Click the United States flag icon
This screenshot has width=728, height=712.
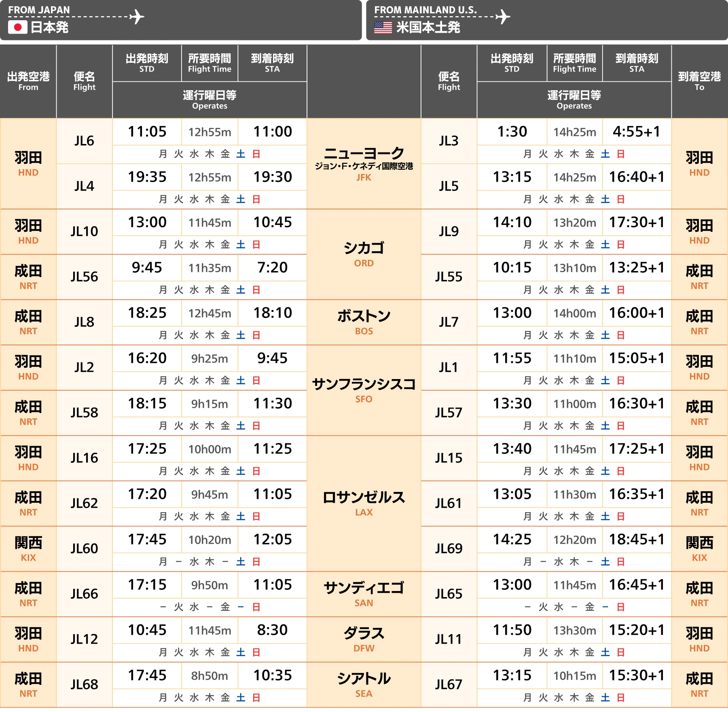383,28
